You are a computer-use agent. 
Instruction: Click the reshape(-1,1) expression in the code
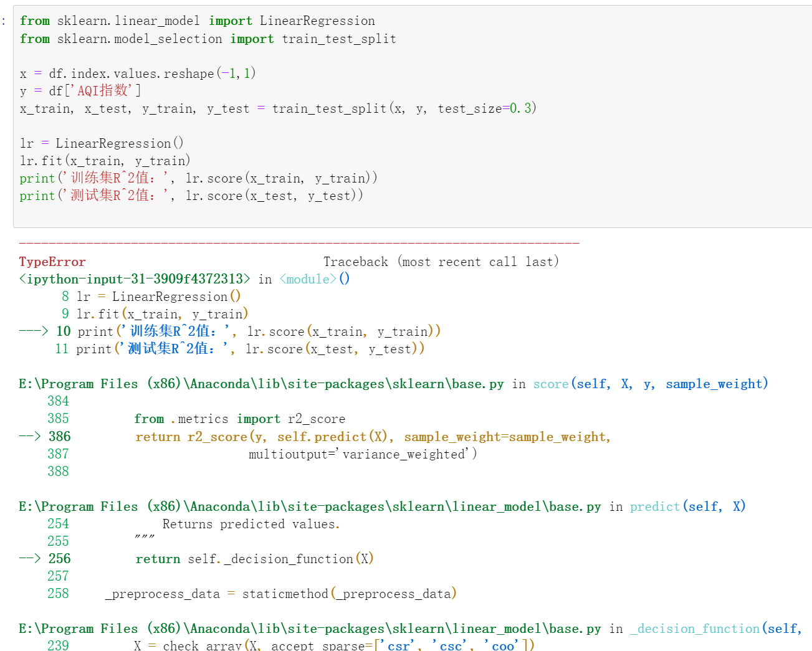click(x=212, y=72)
